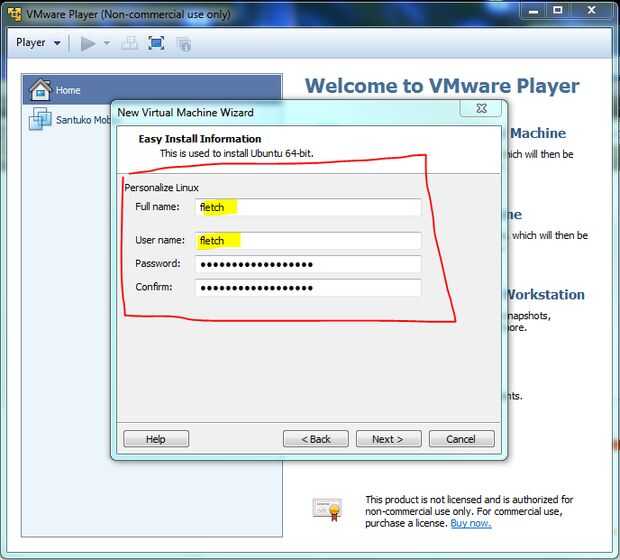Click the Easy Install Information heading
Screen dimensions: 620x560
(x=200, y=139)
